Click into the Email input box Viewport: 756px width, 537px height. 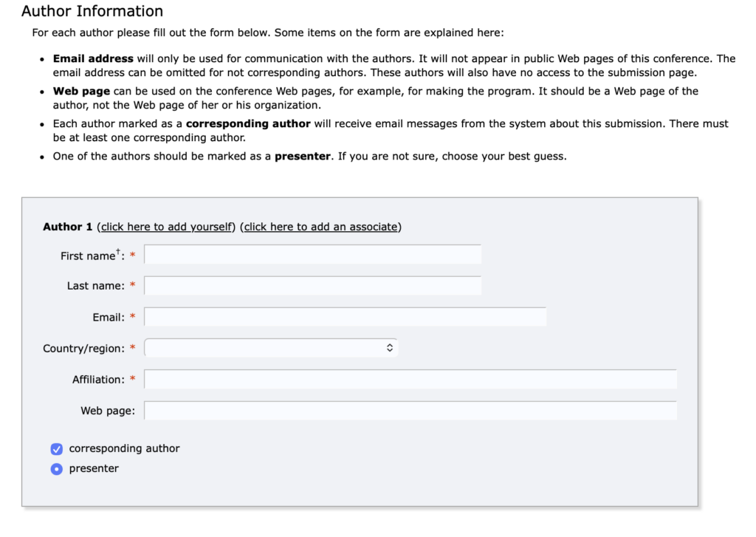[345, 317]
